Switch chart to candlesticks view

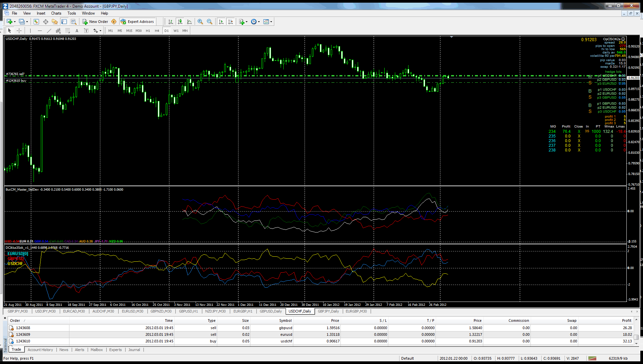(x=180, y=22)
